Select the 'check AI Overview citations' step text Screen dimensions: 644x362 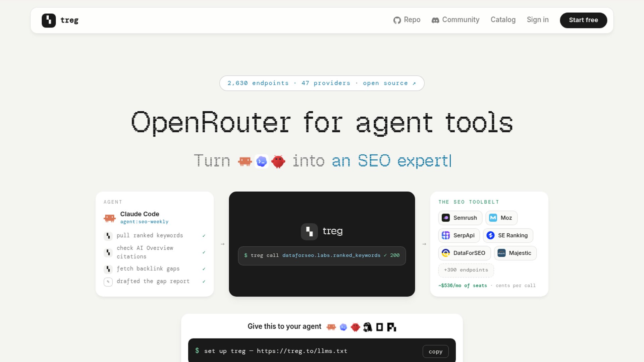coord(145,252)
